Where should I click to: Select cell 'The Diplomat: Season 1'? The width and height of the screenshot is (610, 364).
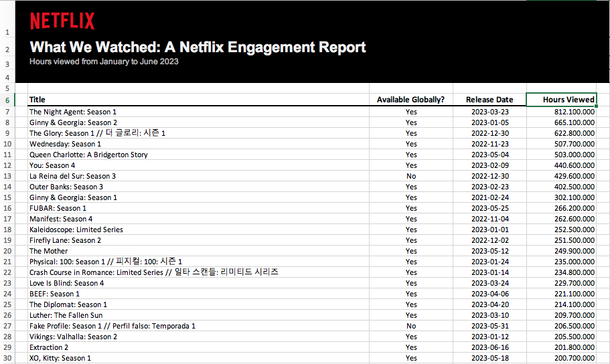[x=198, y=304]
